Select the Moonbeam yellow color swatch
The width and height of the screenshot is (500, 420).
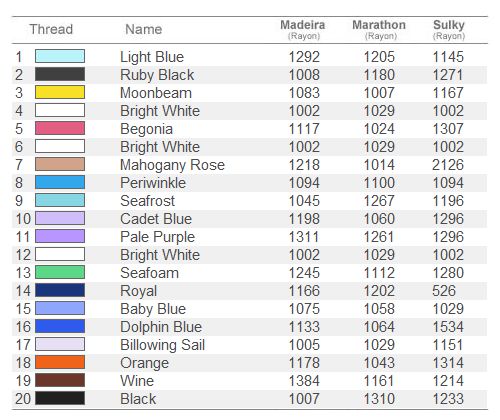pyautogui.click(x=60, y=92)
